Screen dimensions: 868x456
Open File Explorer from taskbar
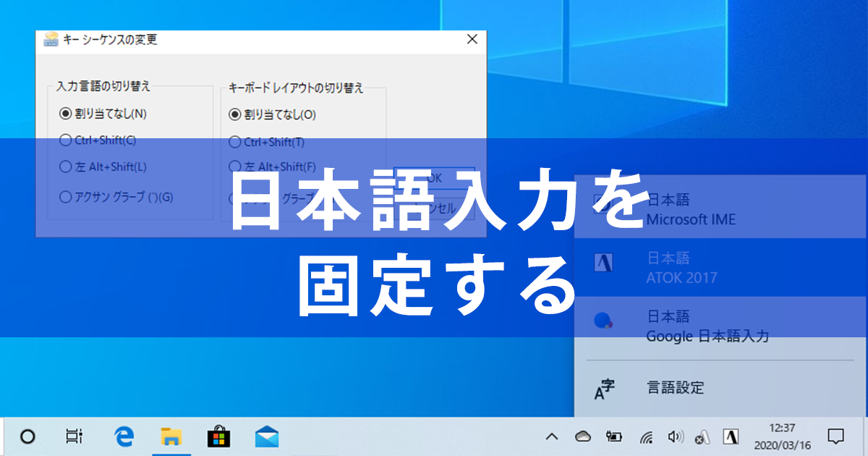[x=171, y=437]
